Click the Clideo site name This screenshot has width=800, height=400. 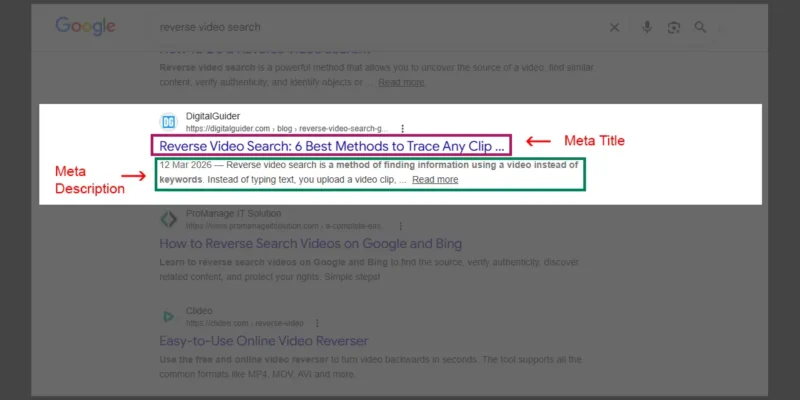(x=199, y=311)
